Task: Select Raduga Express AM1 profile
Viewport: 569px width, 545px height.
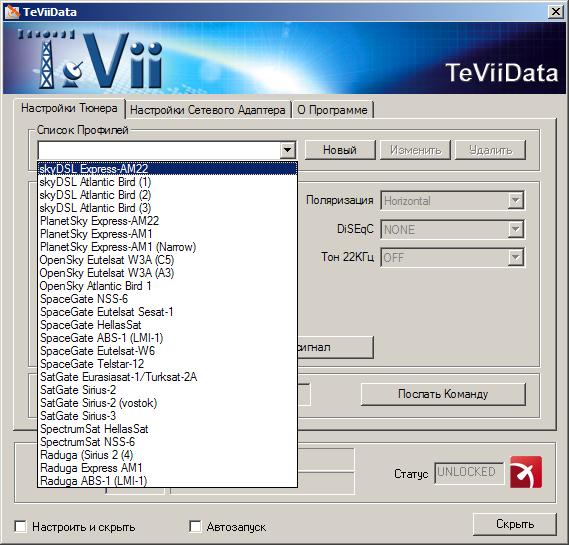Action: pos(167,468)
